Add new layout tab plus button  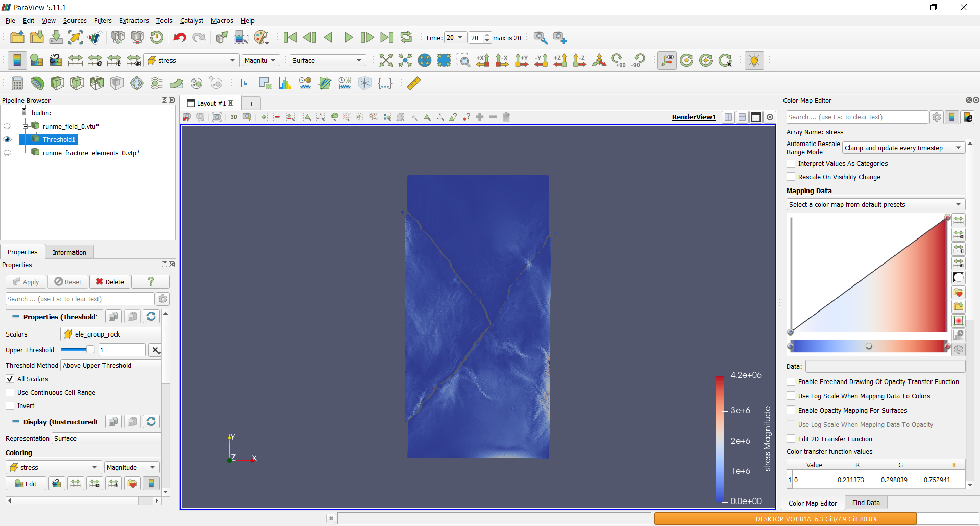click(x=251, y=103)
